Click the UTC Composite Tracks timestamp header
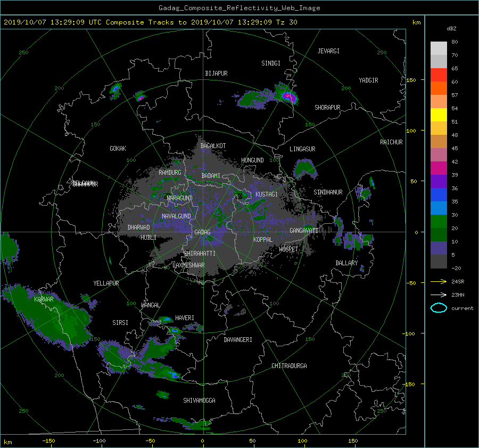Screen dimensions: 479x448 click(x=151, y=22)
